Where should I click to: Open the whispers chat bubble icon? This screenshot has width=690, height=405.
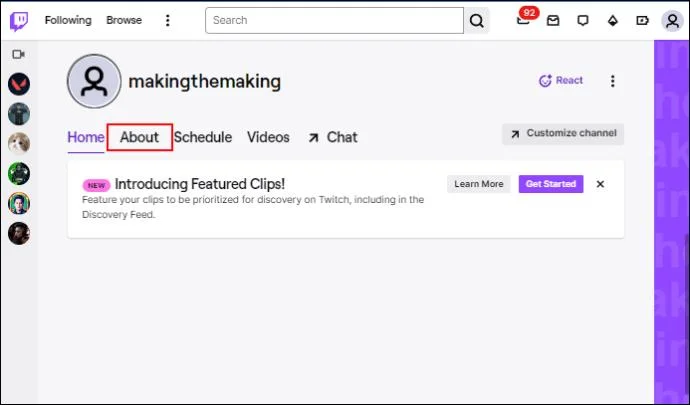tap(583, 20)
